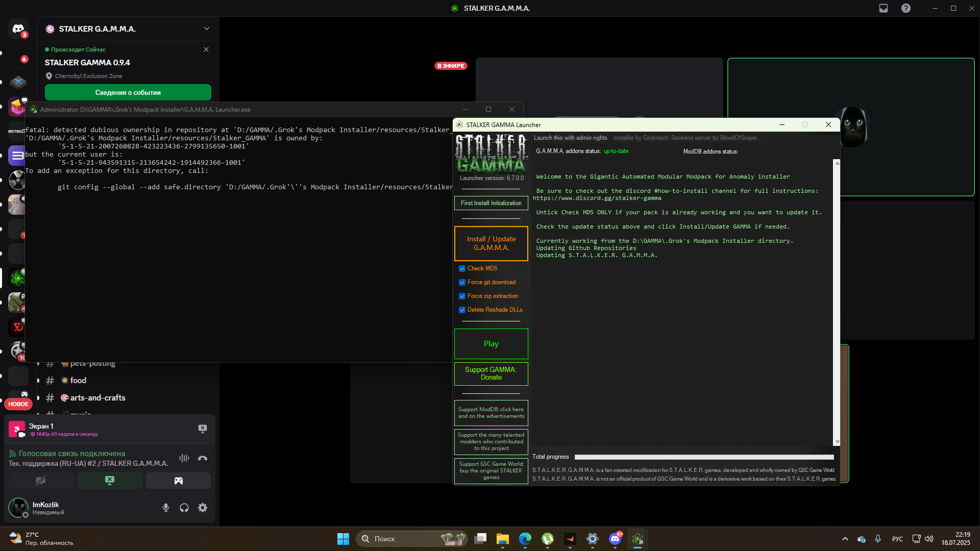The image size is (980, 551).
Task: Open the weather widget showing 27°C
Action: [42, 539]
